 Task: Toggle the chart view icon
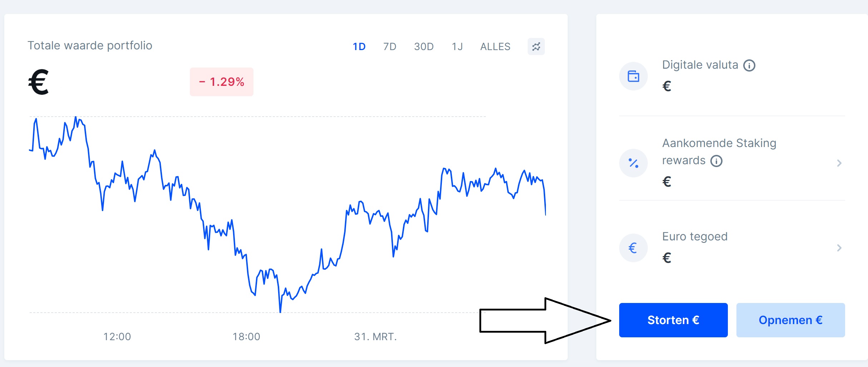coord(536,47)
